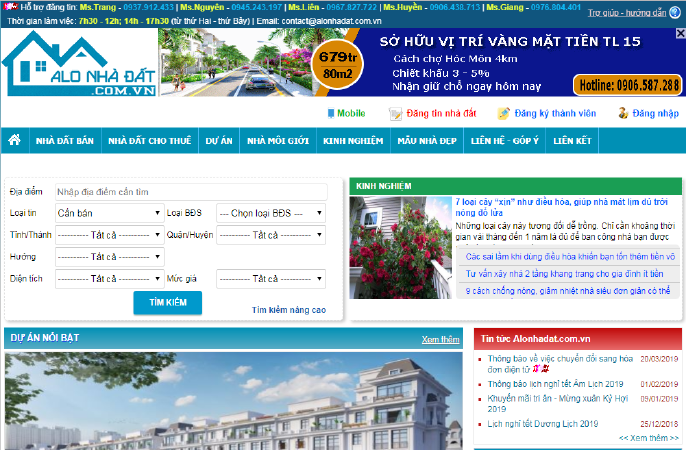
Task: Click the TÌM KIẾM search button
Action: click(168, 303)
